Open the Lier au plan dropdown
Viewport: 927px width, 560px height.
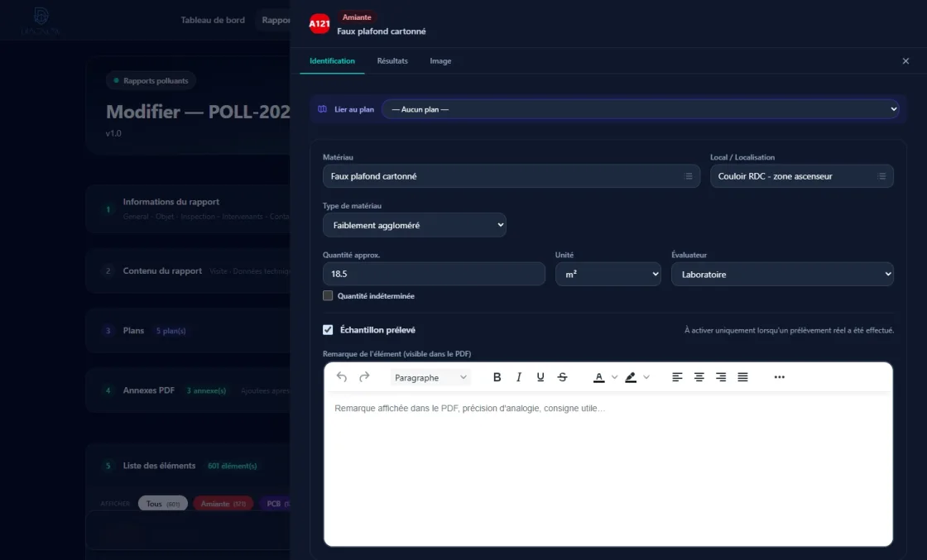641,109
